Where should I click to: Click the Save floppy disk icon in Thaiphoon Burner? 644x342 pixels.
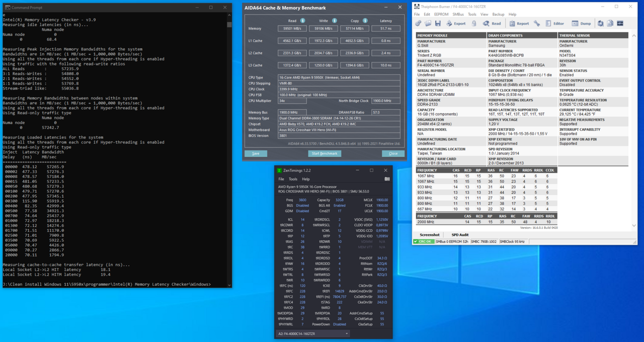tap(438, 24)
